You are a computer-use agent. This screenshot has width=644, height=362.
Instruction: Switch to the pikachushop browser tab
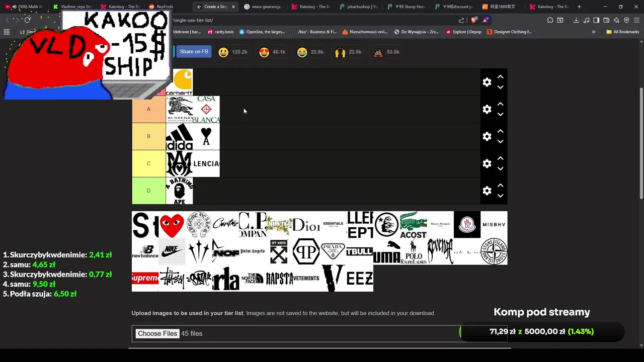pos(358,7)
